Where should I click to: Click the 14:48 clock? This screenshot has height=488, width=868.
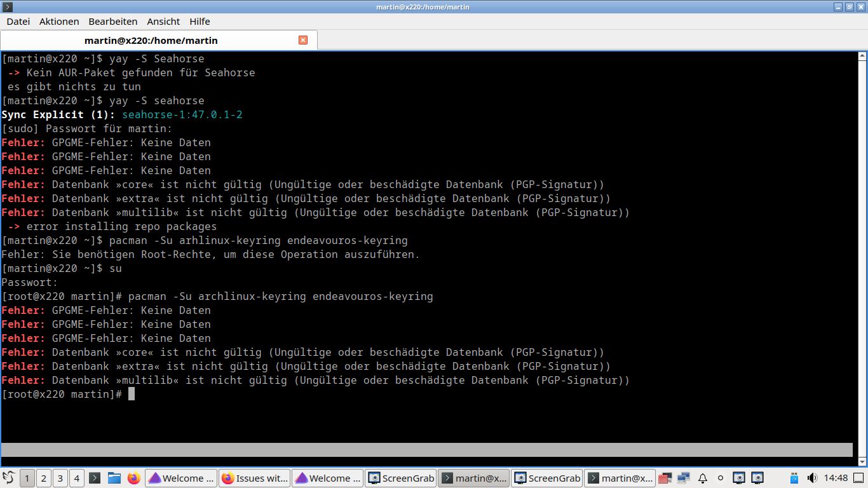coord(836,478)
